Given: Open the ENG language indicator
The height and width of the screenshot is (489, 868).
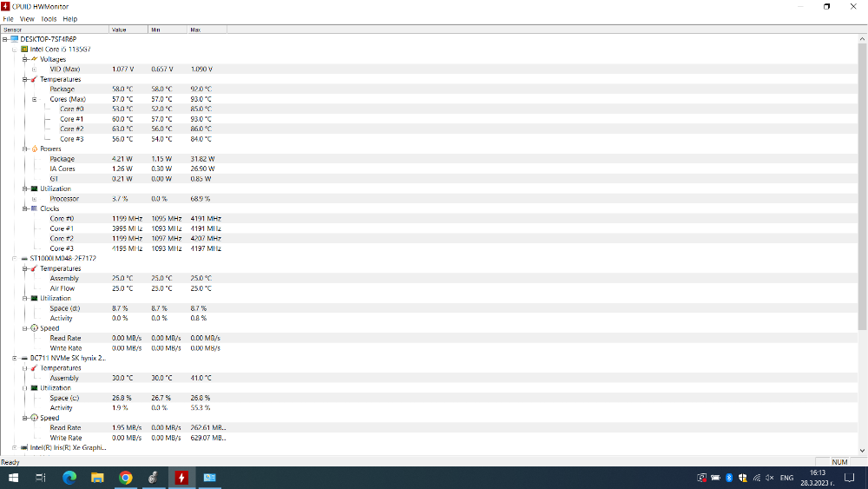Looking at the screenshot, I should click(786, 478).
